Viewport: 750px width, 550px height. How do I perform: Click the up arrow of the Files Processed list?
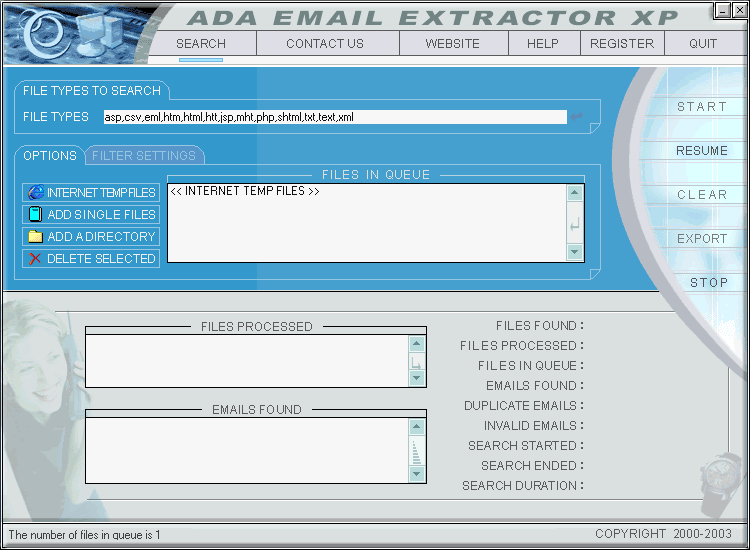[x=417, y=344]
